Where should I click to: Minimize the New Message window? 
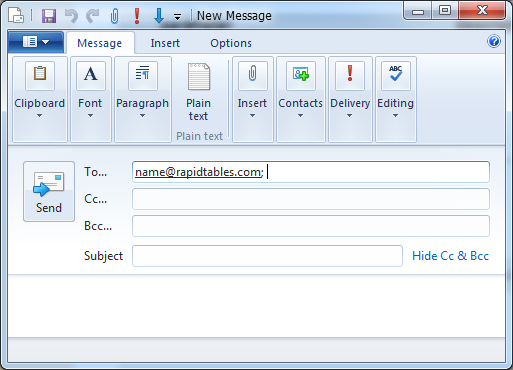418,11
